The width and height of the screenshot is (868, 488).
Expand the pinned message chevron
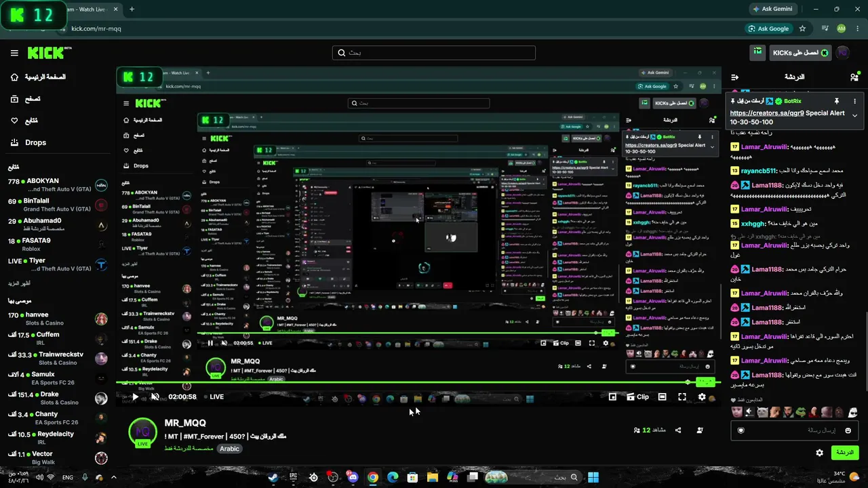(854, 116)
